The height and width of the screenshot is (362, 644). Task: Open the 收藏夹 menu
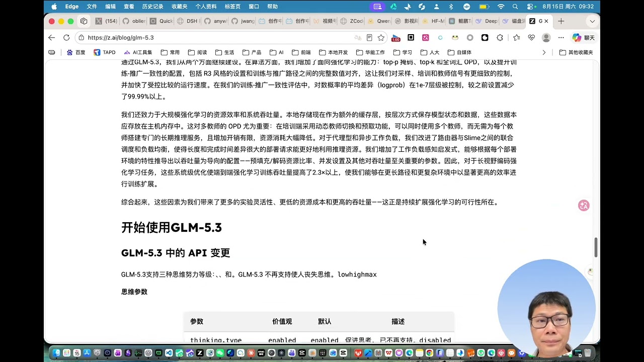click(x=179, y=7)
